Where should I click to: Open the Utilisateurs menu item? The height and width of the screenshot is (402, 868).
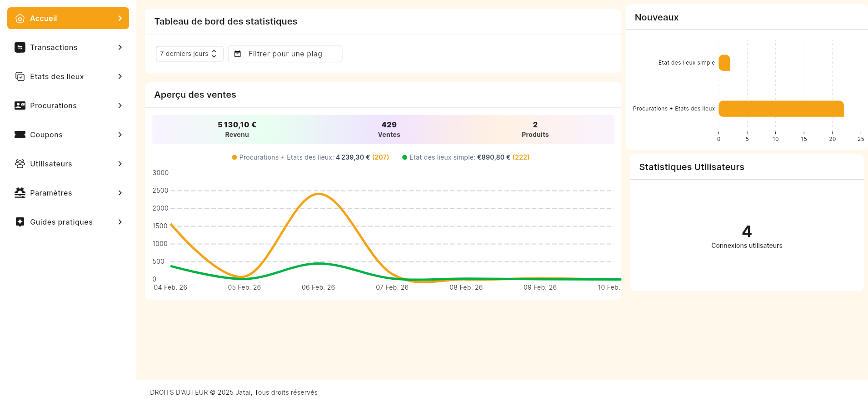coord(51,164)
